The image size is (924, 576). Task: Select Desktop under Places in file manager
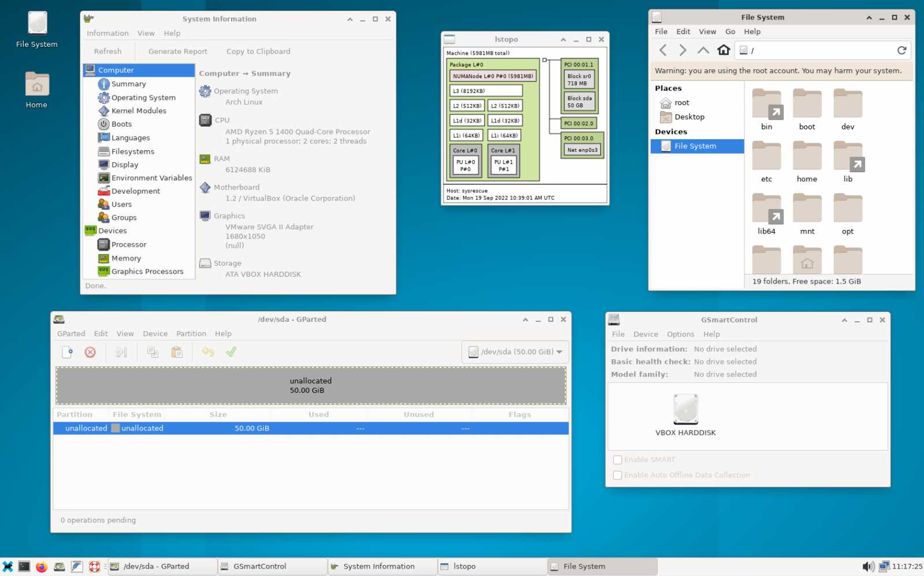click(689, 117)
